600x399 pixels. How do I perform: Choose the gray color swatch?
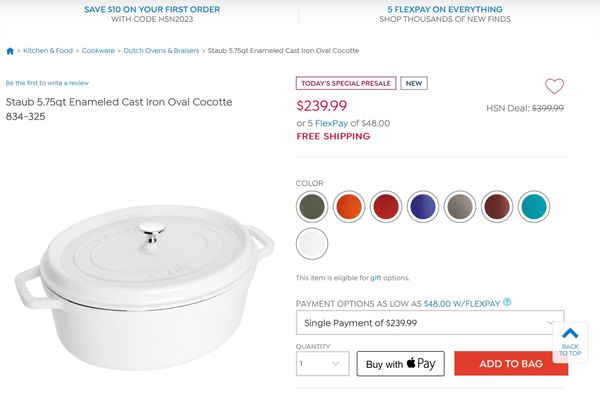click(x=460, y=207)
